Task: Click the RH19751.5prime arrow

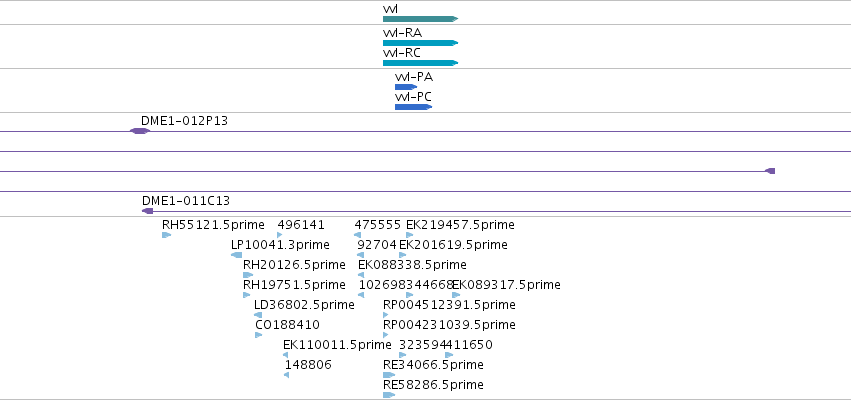Action: tap(247, 295)
